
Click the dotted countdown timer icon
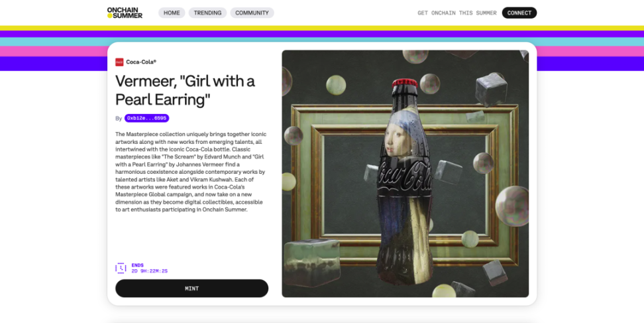pyautogui.click(x=121, y=268)
